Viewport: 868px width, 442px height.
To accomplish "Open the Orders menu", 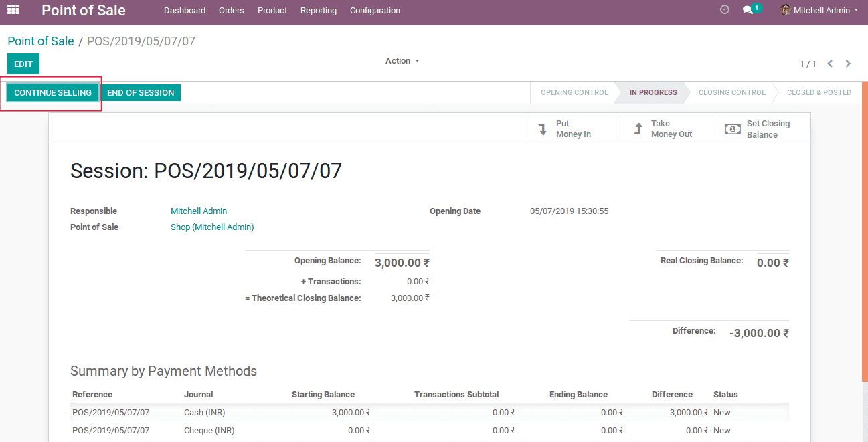I will coord(232,11).
